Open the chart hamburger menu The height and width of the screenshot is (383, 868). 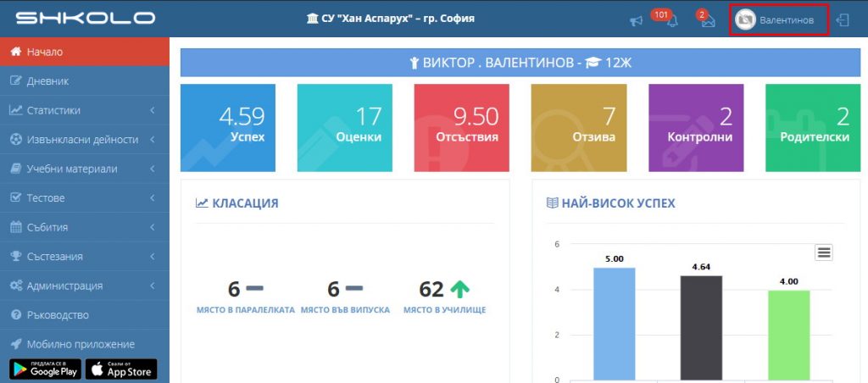tap(824, 253)
